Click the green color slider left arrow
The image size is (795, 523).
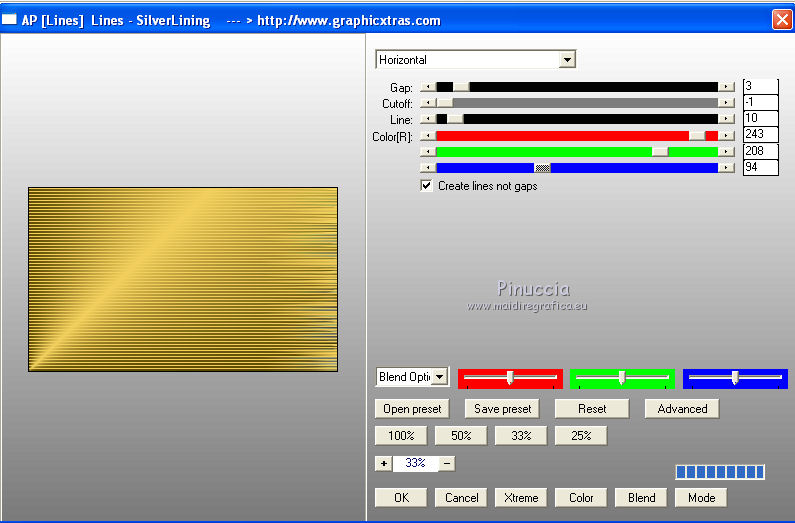point(428,152)
